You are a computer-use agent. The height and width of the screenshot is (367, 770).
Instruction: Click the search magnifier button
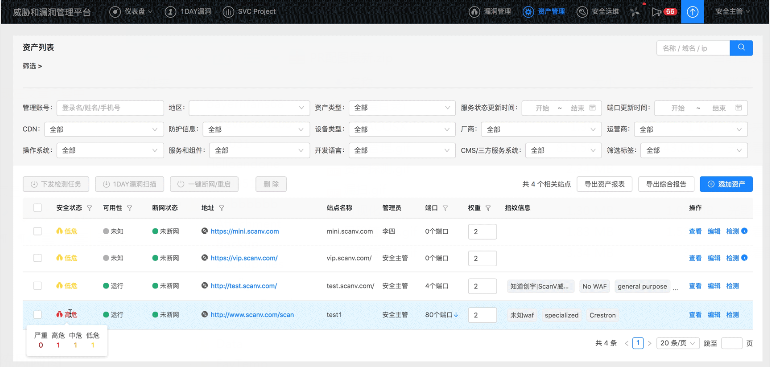coord(741,48)
